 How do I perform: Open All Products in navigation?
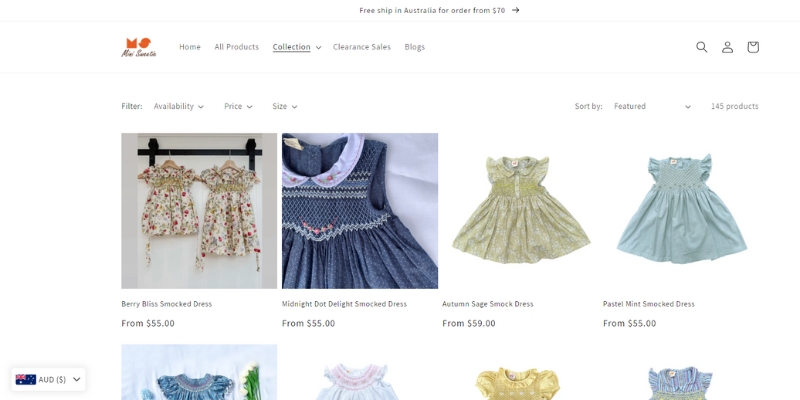pyautogui.click(x=236, y=47)
